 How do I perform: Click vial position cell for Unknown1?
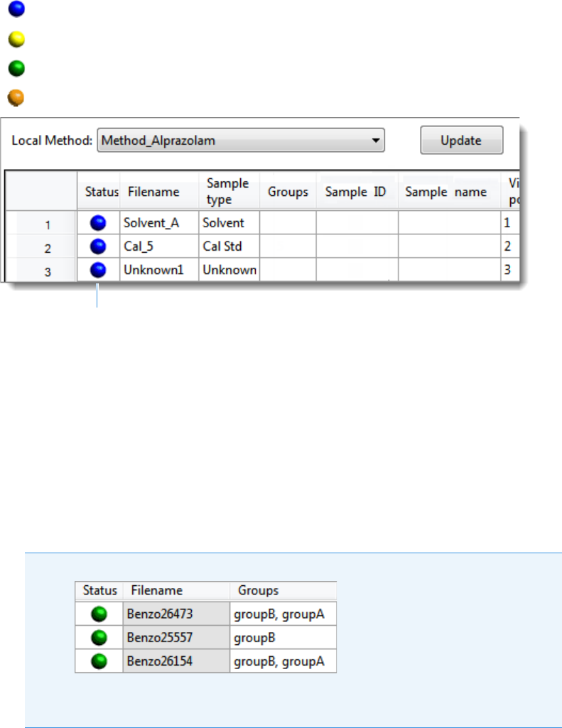[510, 270]
